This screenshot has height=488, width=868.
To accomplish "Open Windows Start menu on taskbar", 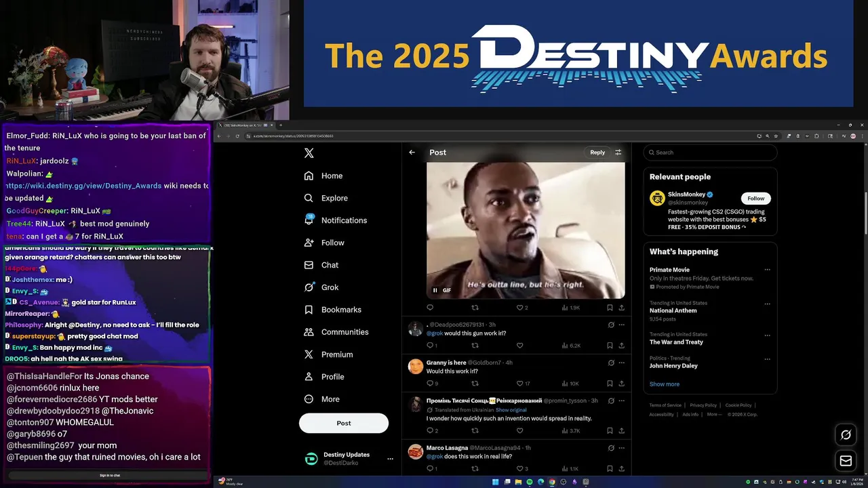I will click(496, 482).
